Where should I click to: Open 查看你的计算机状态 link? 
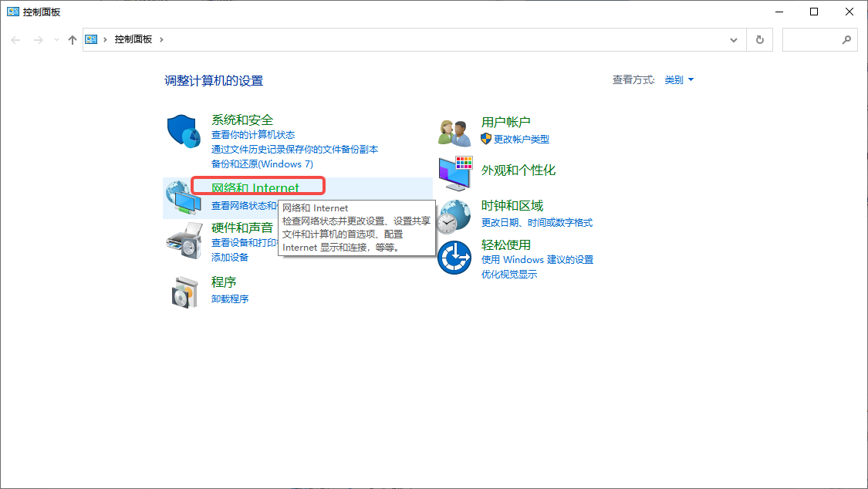(x=253, y=135)
